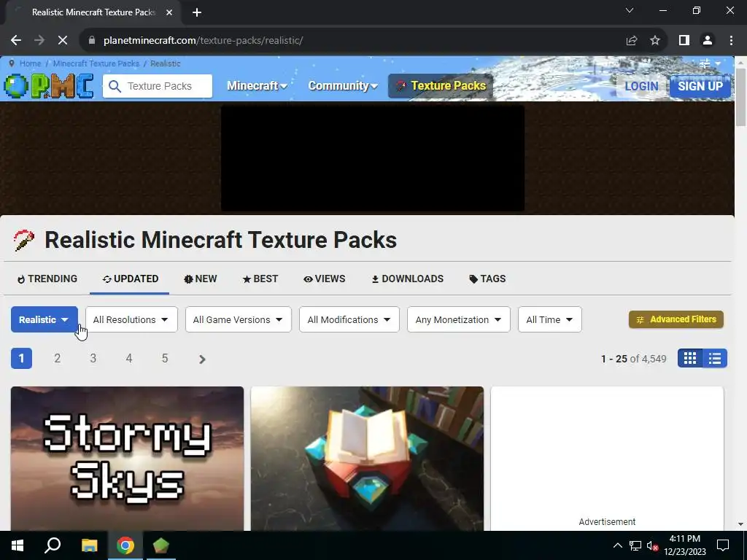
Task: Select the Downloads tab
Action: 407,279
